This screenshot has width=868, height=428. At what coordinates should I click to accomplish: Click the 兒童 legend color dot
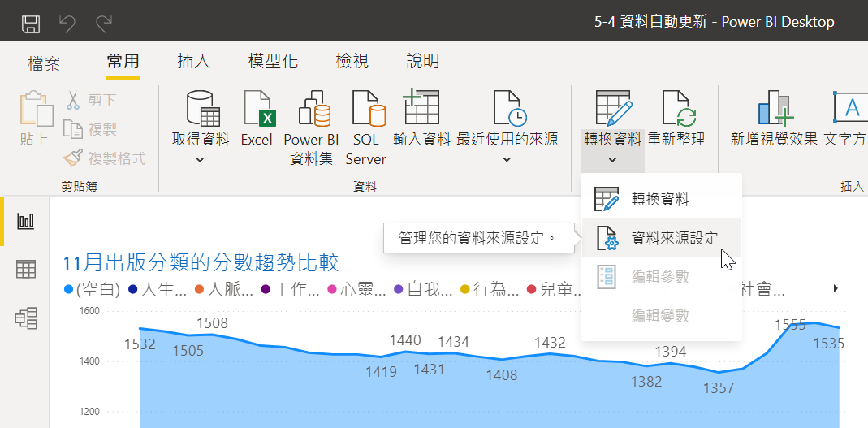pyautogui.click(x=531, y=289)
